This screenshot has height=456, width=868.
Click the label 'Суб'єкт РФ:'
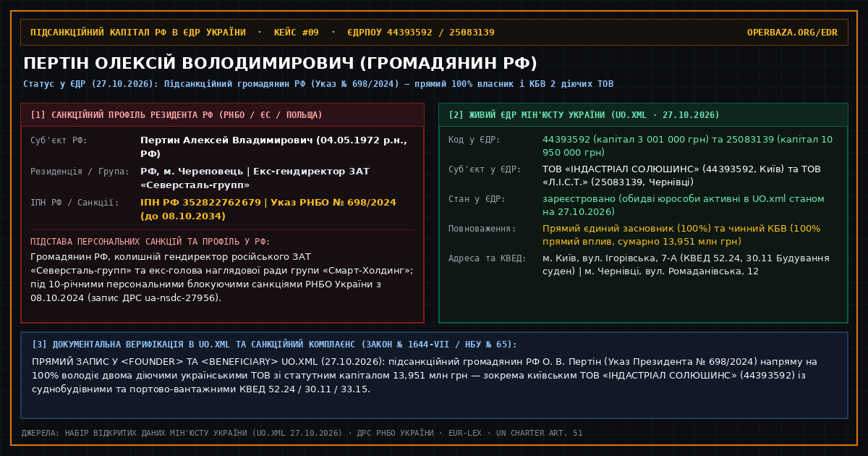coord(59,140)
